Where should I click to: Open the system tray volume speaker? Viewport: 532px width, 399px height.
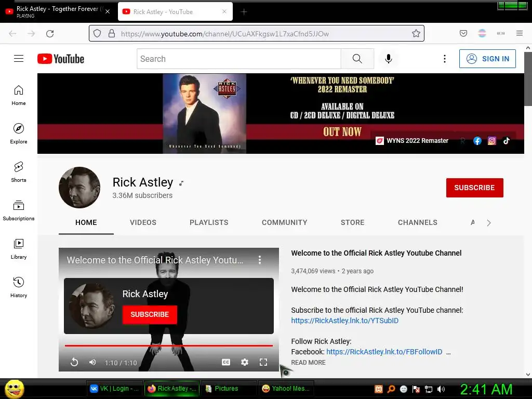click(441, 389)
